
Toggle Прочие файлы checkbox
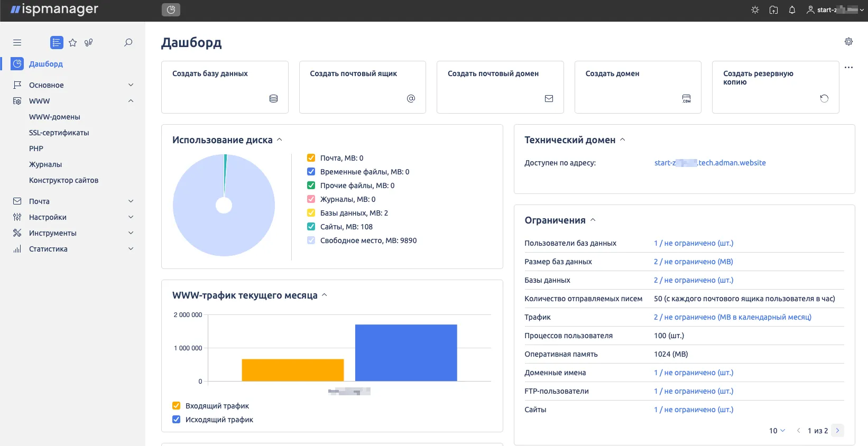[311, 185]
